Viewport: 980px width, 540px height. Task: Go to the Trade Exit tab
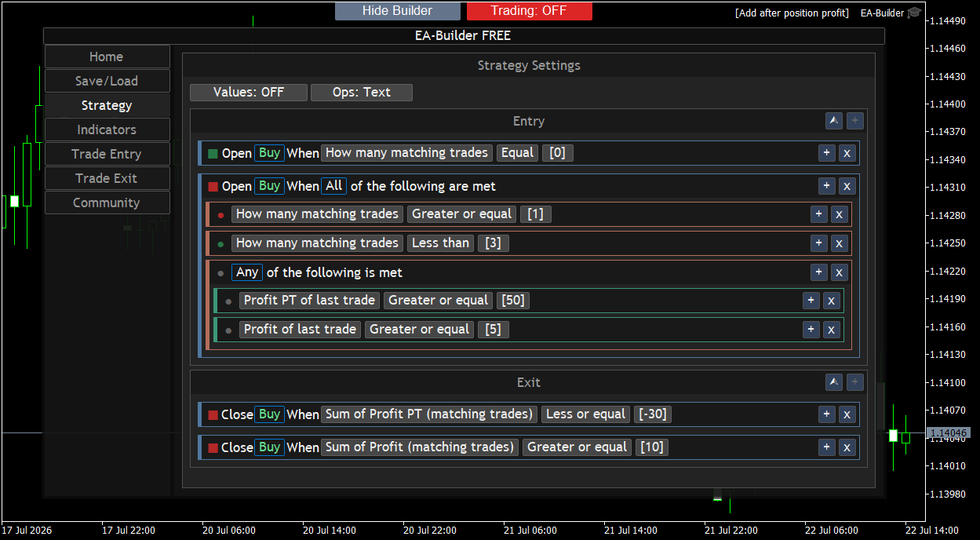107,178
